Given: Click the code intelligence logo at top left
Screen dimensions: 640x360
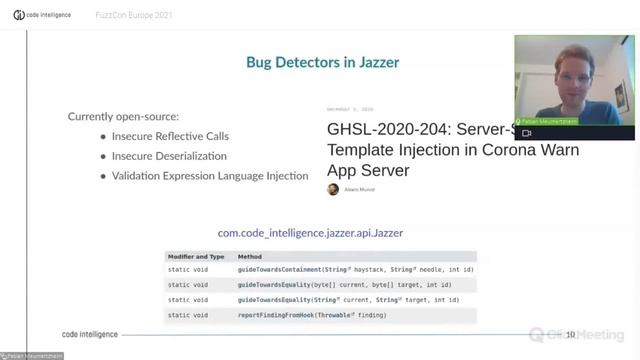Looking at the screenshot, I should 42,15.
